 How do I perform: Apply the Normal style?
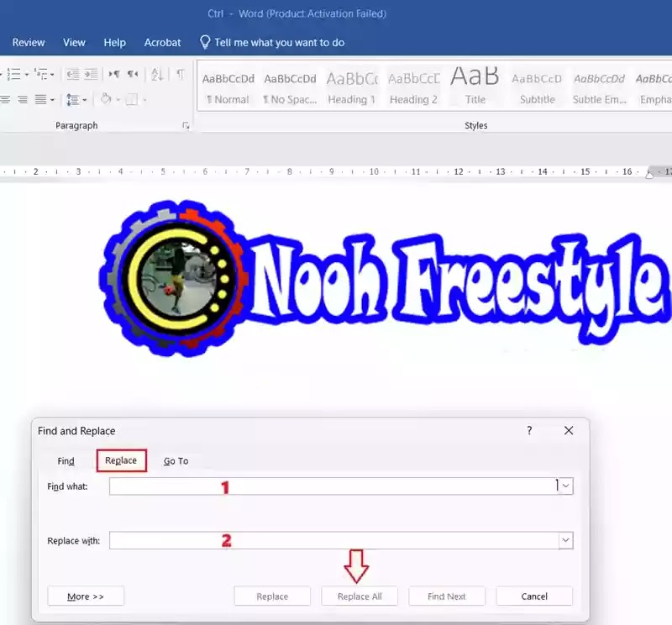pos(228,88)
